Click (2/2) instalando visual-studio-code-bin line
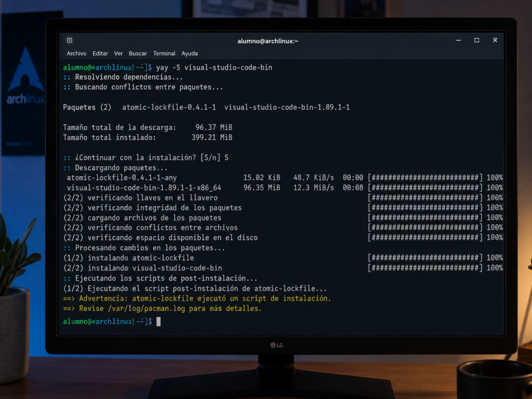Screen dimensions: 532x399 [142, 268]
